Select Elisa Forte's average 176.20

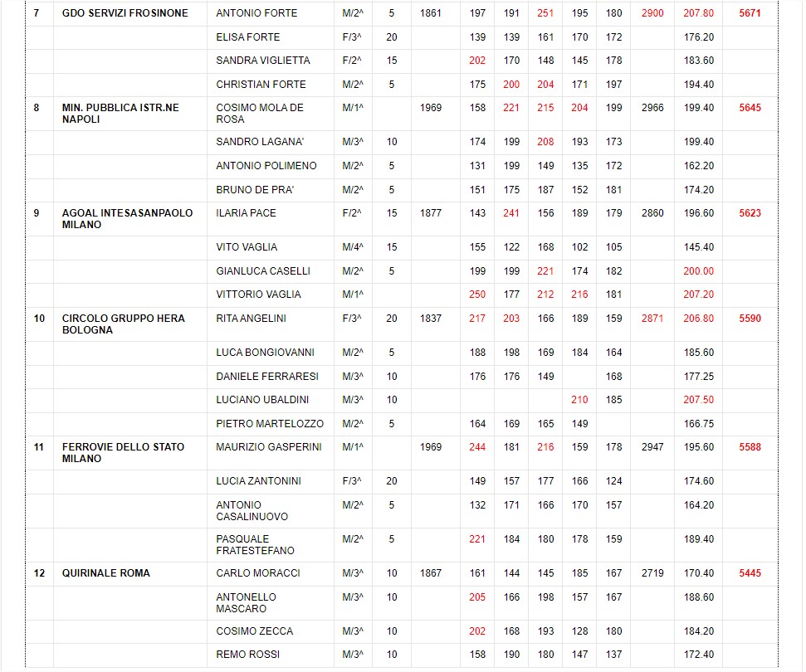pyautogui.click(x=699, y=37)
